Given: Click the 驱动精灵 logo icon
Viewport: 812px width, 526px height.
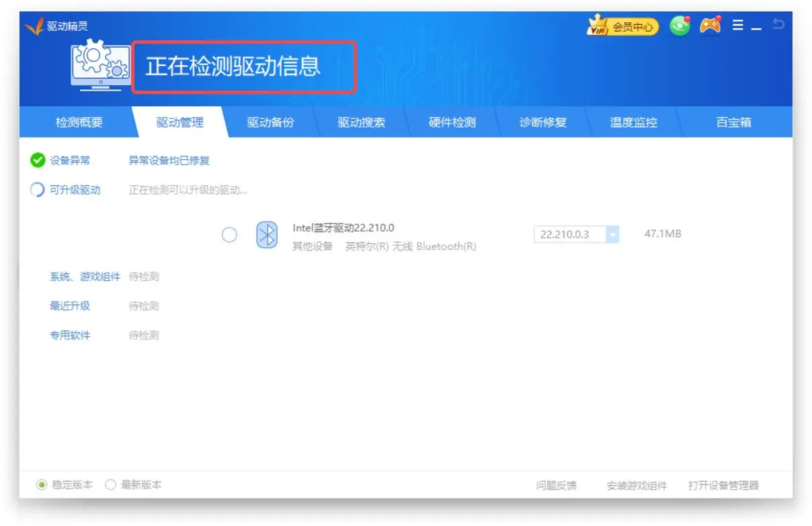Looking at the screenshot, I should click(34, 26).
